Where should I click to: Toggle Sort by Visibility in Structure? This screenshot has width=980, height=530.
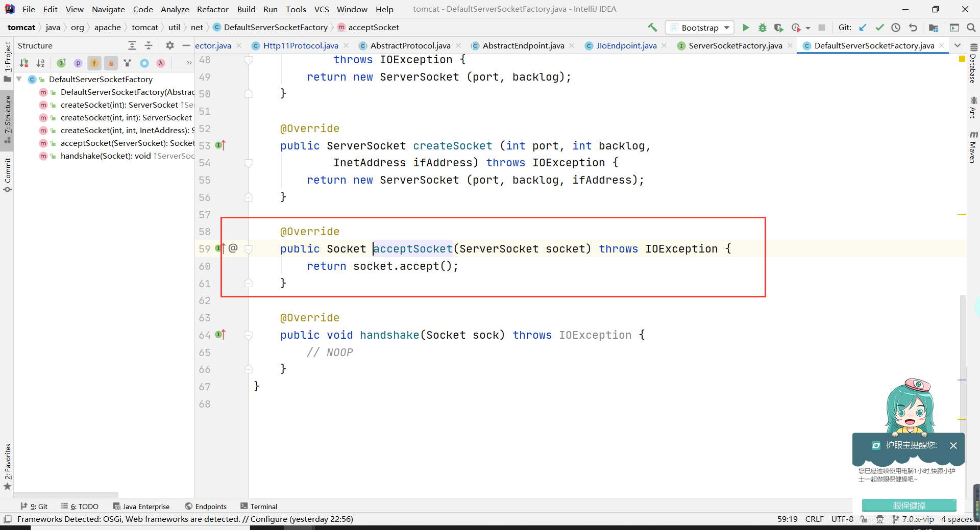24,63
